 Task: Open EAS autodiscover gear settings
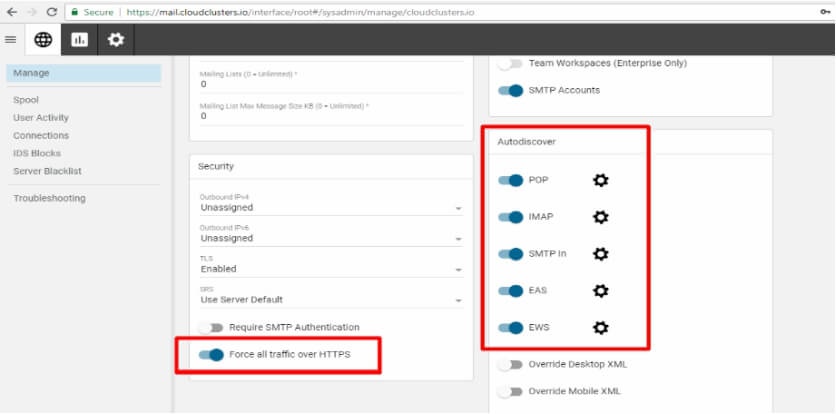point(601,291)
